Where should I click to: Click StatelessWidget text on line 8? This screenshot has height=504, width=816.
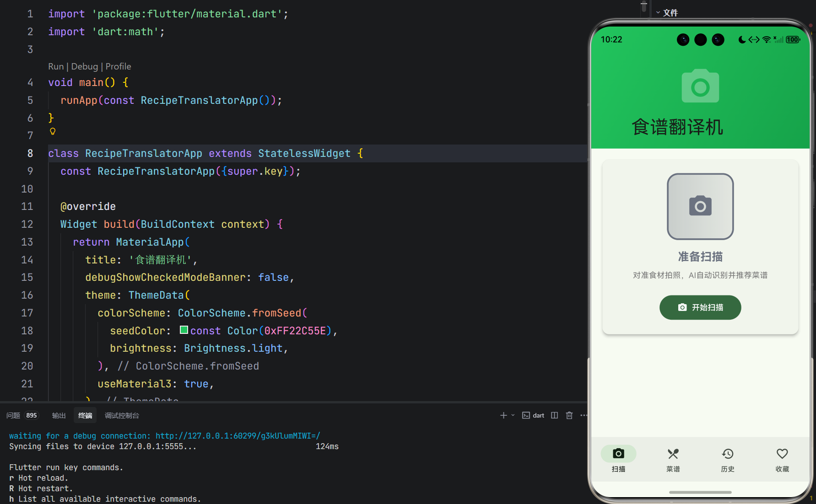[x=304, y=153]
